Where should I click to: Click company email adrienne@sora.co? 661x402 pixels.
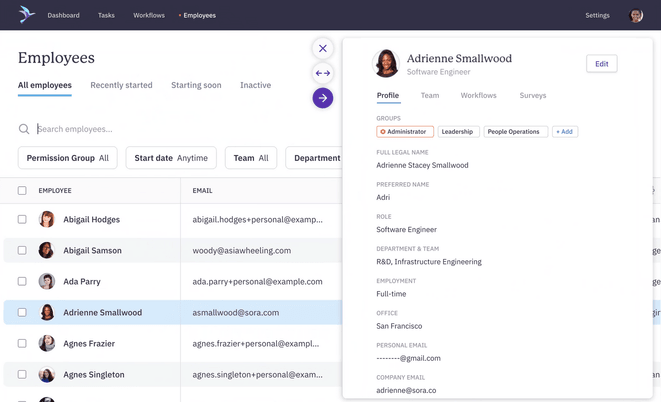pos(406,390)
